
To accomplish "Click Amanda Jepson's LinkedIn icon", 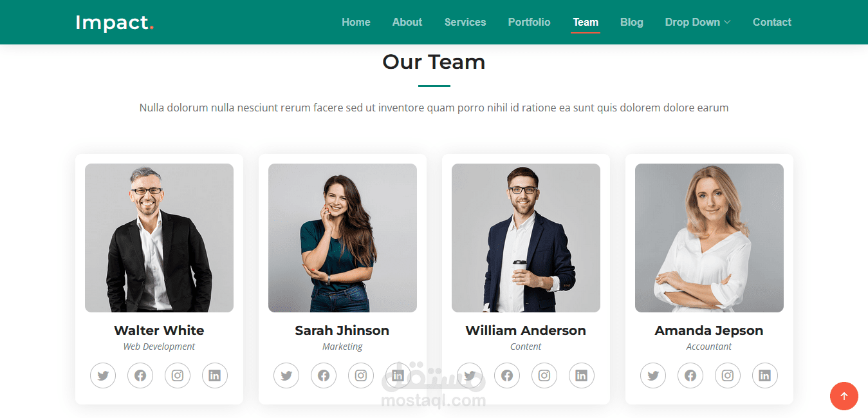I will click(x=765, y=375).
